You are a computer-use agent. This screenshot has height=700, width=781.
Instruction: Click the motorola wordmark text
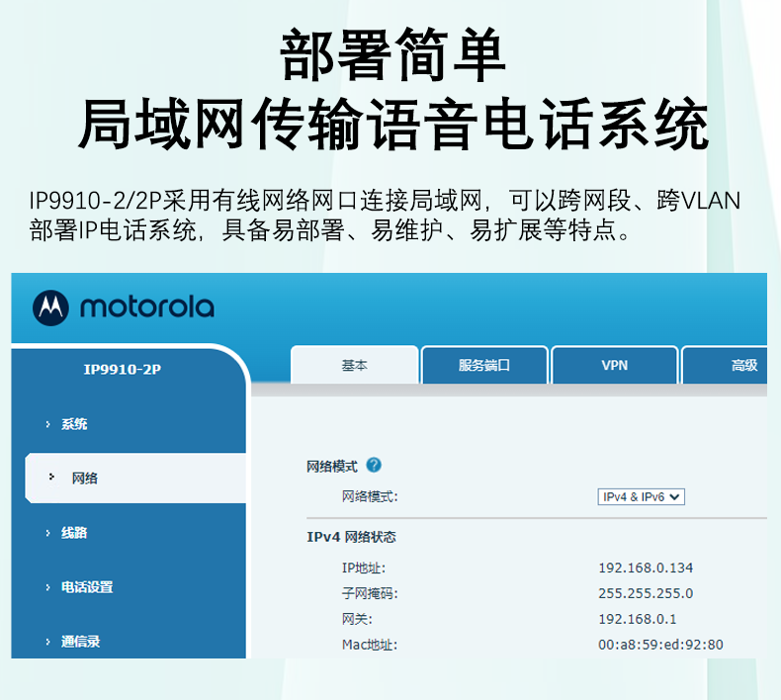click(146, 307)
